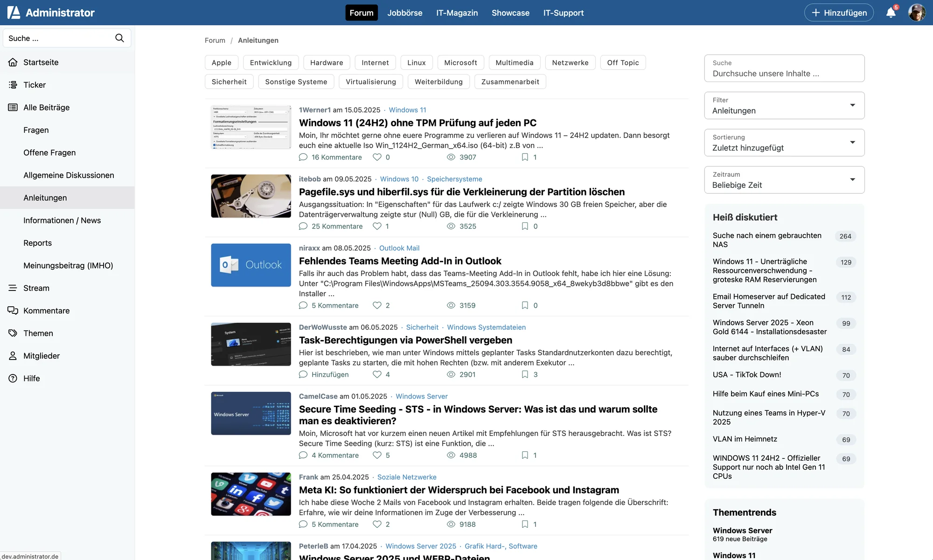Image resolution: width=933 pixels, height=560 pixels.
Task: Click the search magnifier icon in sidebar
Action: (119, 38)
